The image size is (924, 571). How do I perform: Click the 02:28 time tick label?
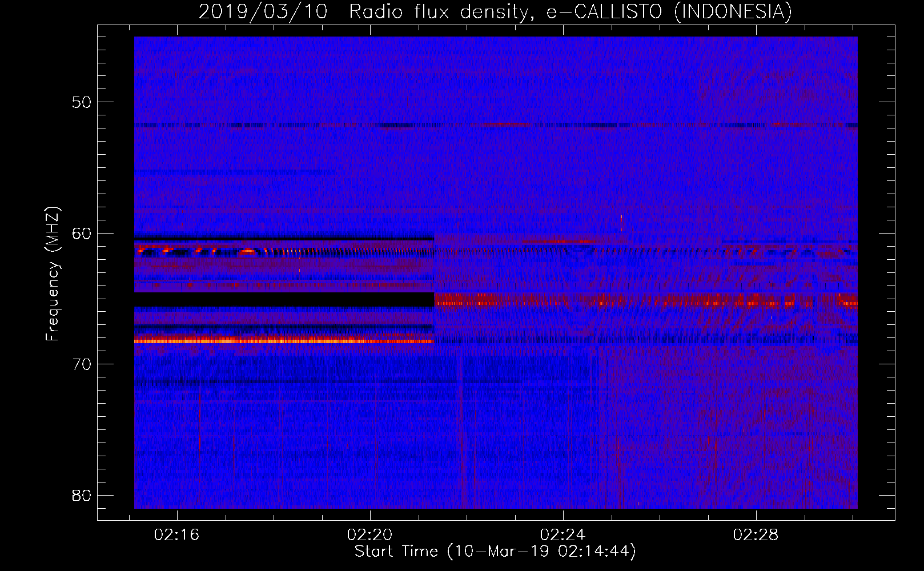click(756, 535)
